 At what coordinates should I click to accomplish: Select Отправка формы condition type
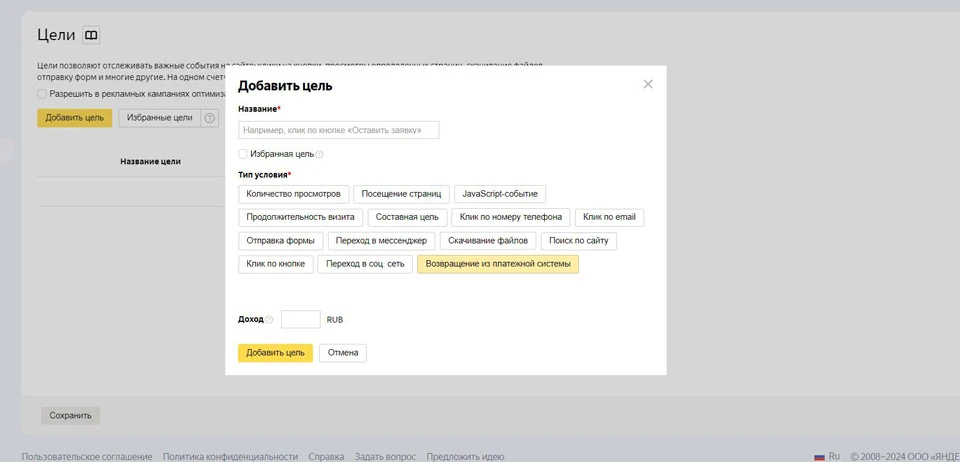pyautogui.click(x=281, y=241)
